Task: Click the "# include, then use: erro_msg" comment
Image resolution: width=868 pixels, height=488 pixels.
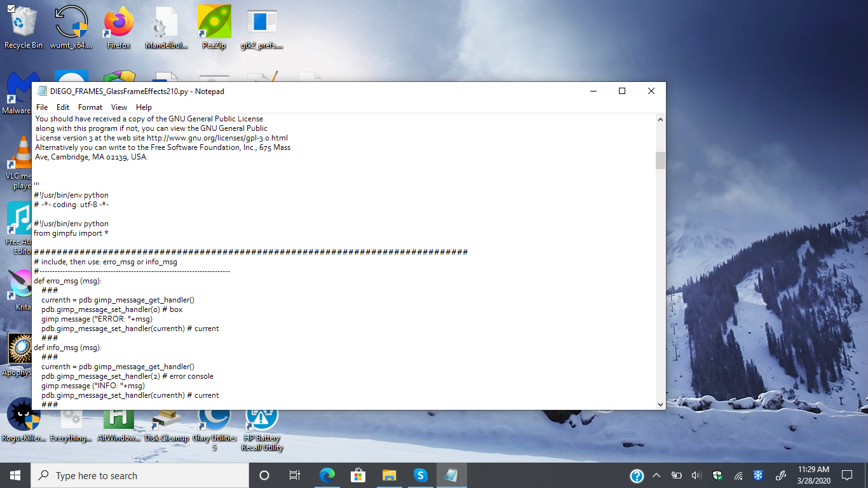Action: click(105, 262)
